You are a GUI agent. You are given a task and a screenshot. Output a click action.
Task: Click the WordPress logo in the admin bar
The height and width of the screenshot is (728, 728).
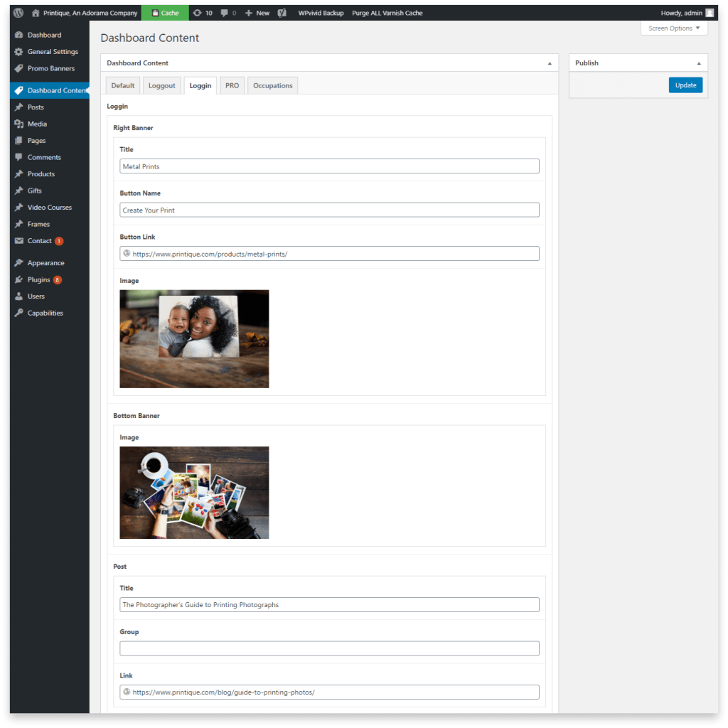coord(17,12)
